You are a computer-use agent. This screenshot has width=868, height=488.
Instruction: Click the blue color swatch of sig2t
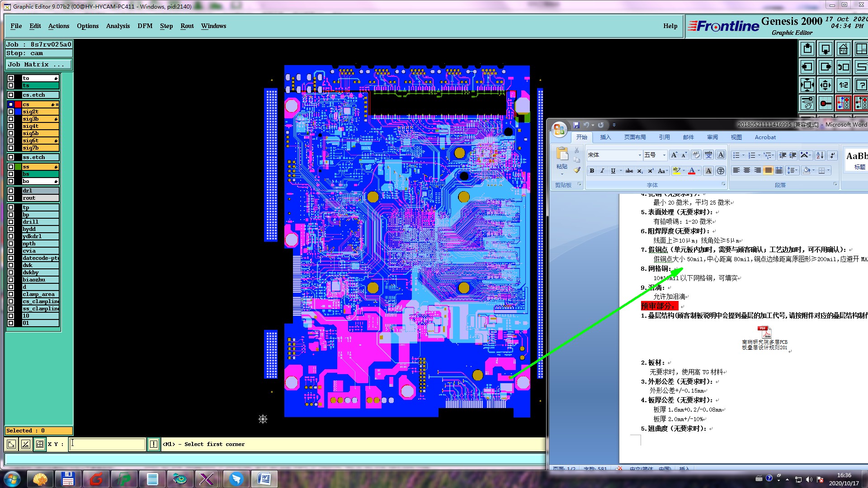coord(18,112)
